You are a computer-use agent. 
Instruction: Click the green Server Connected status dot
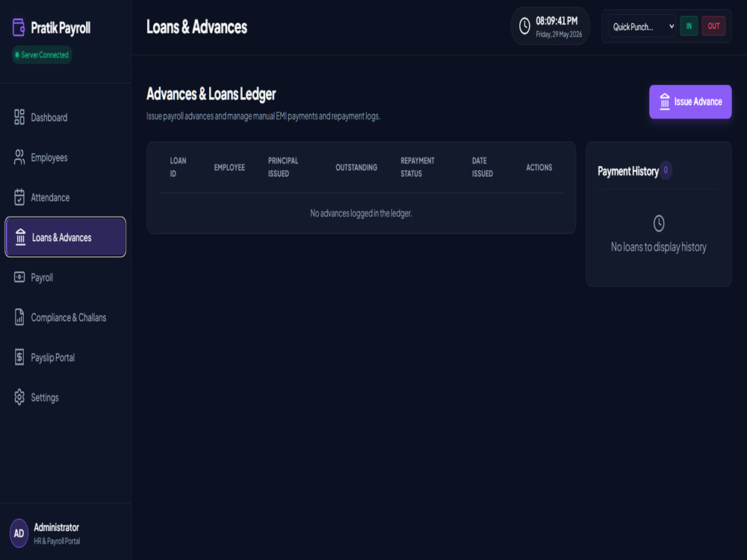coord(17,55)
